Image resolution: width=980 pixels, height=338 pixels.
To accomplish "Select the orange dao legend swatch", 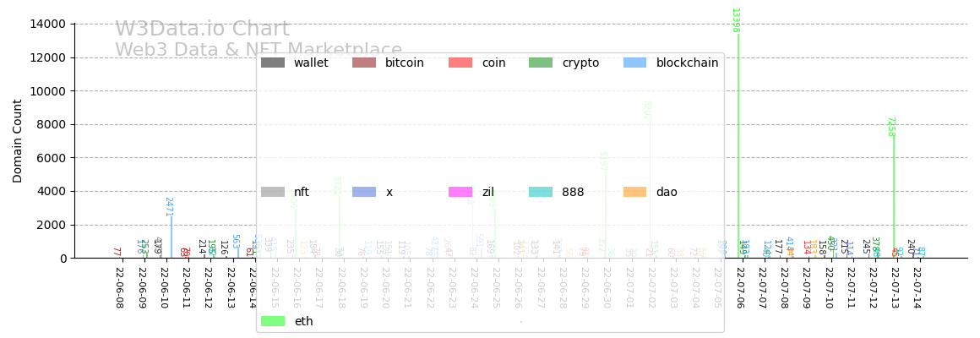I will pyautogui.click(x=634, y=192).
